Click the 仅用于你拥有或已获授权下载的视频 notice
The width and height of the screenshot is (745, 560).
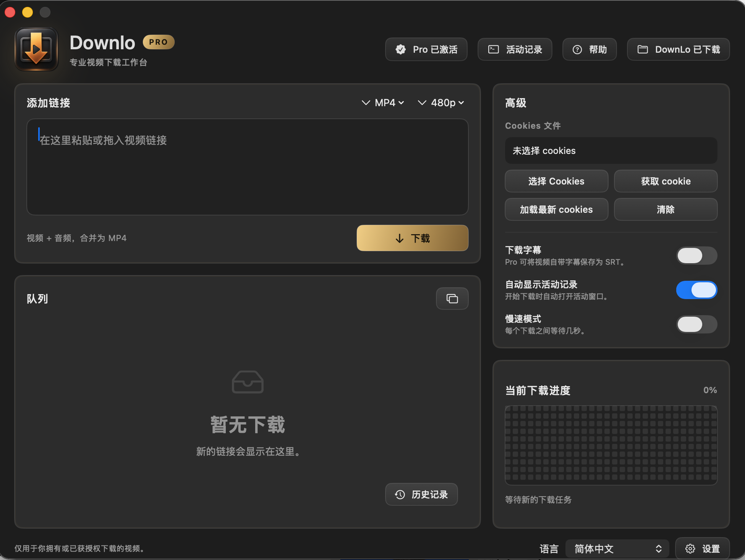point(80,549)
